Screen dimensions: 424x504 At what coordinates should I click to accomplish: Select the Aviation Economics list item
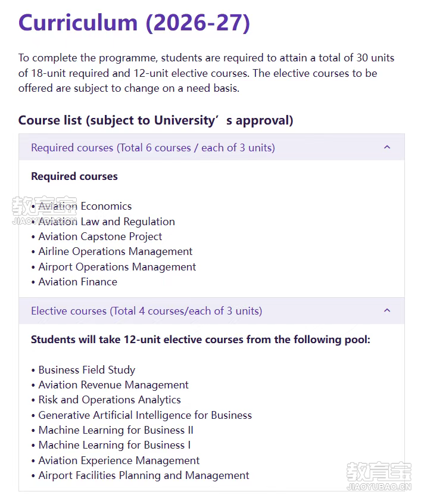click(x=85, y=206)
